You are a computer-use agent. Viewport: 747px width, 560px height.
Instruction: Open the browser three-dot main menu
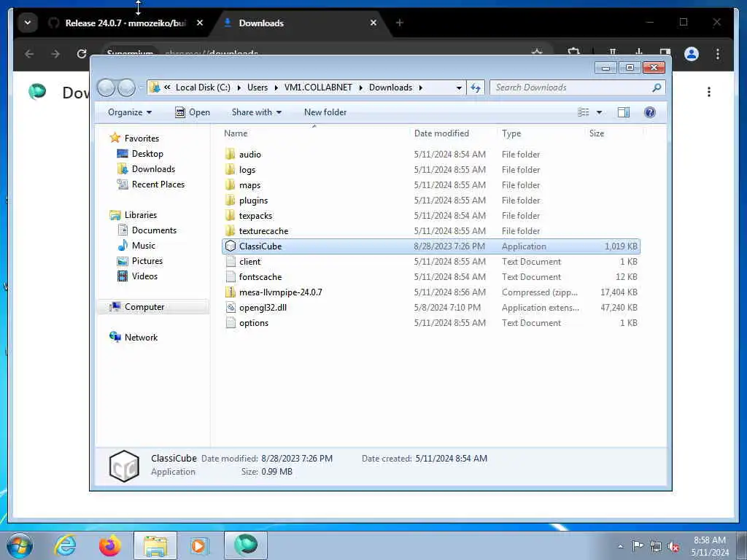tap(718, 54)
